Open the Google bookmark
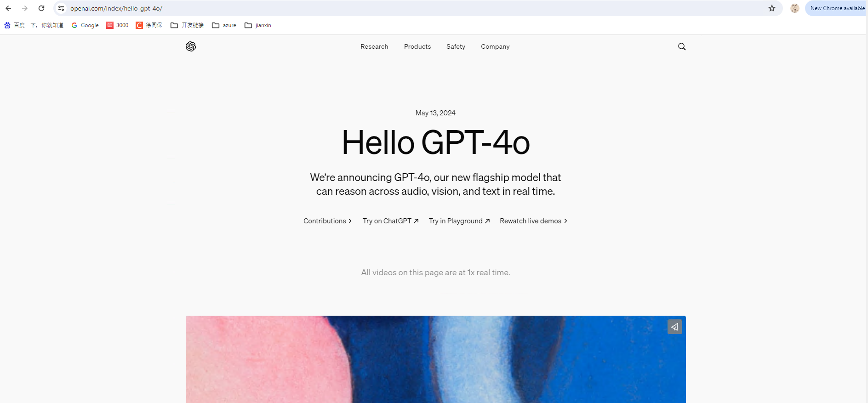 tap(85, 25)
